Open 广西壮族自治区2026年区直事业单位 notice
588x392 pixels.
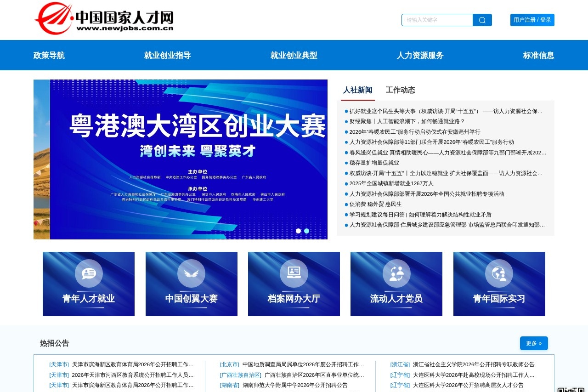click(314, 375)
